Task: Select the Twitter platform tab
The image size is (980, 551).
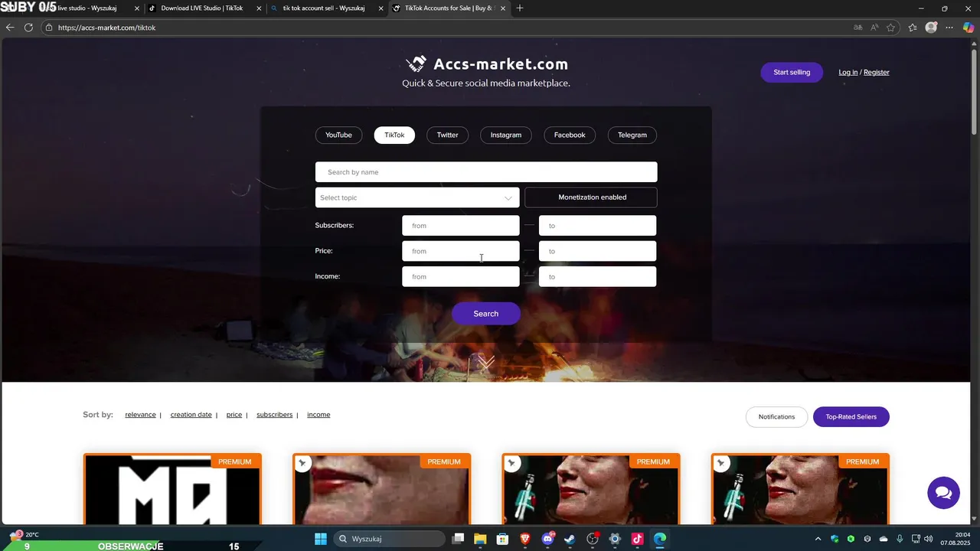Action: click(x=447, y=135)
